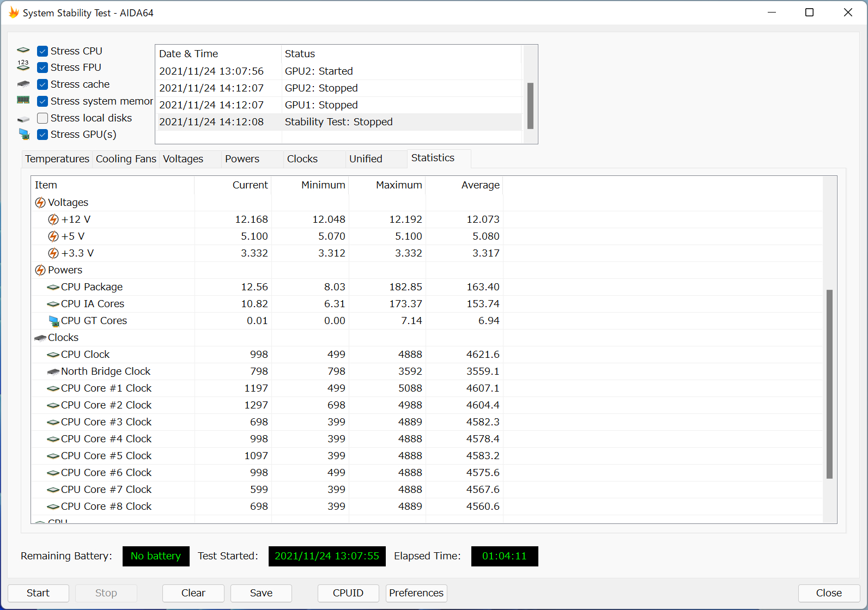Click the CPU Core #7 Clock icon
868x610 pixels.
tap(53, 490)
